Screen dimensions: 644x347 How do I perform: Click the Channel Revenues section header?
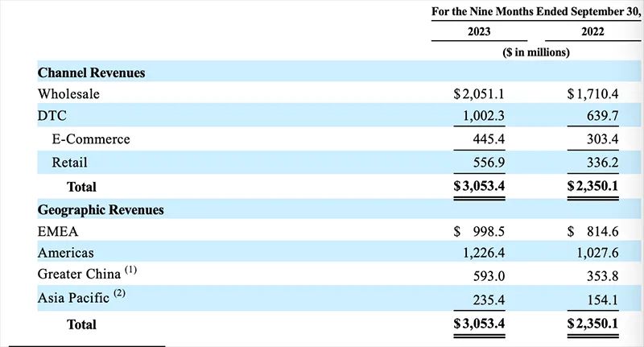pyautogui.click(x=91, y=72)
